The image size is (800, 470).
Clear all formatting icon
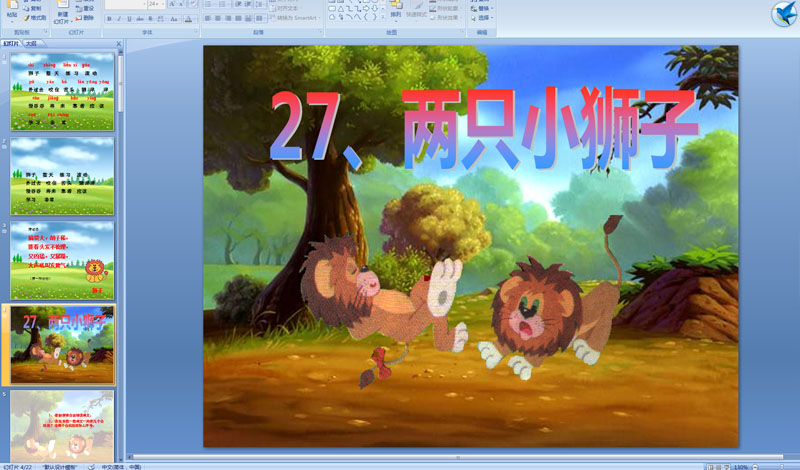point(193,4)
